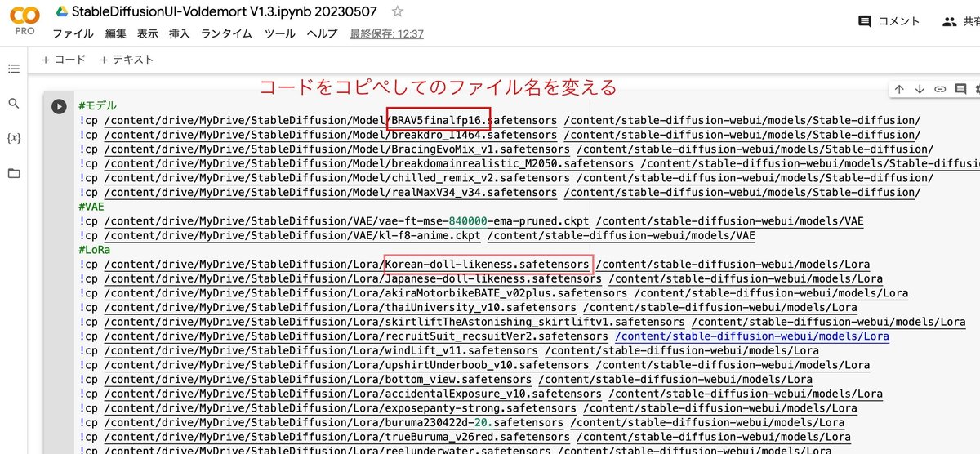980x454 pixels.
Task: Open the 編集 menu
Action: click(x=116, y=33)
